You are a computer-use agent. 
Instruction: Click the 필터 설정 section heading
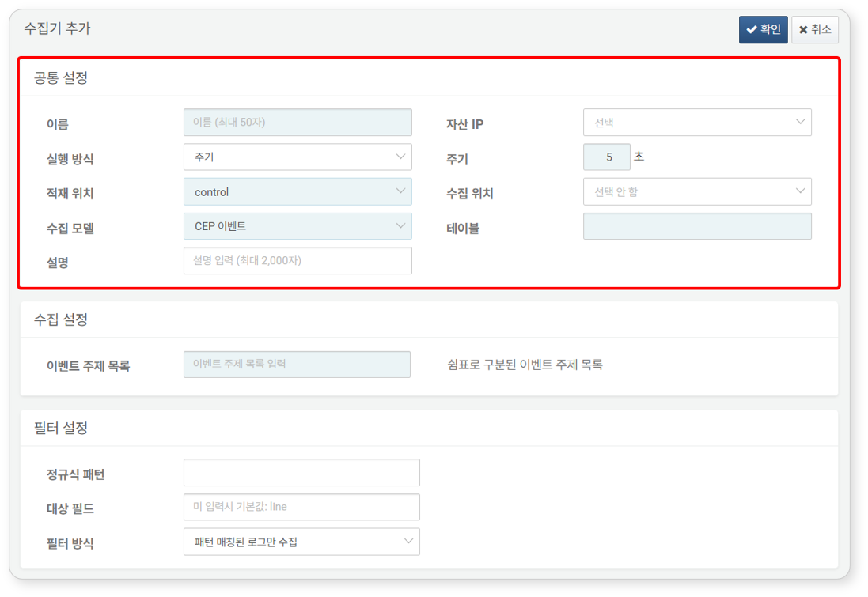(61, 428)
